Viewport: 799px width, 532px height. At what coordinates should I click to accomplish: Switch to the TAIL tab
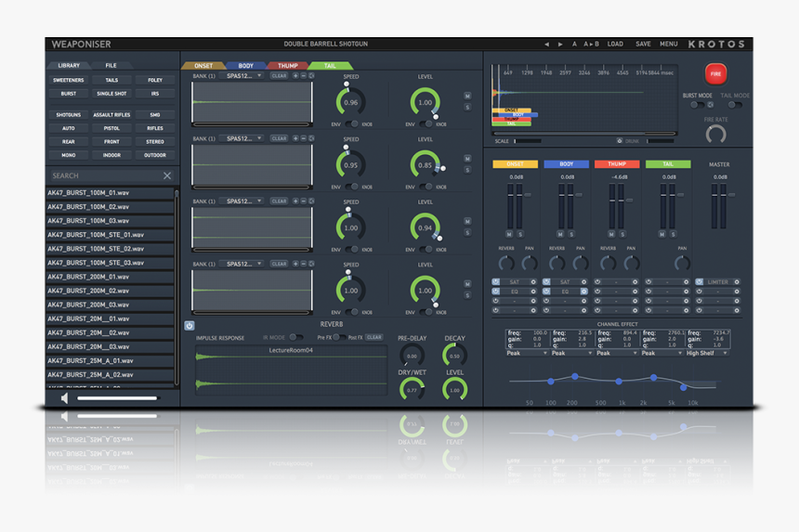330,66
